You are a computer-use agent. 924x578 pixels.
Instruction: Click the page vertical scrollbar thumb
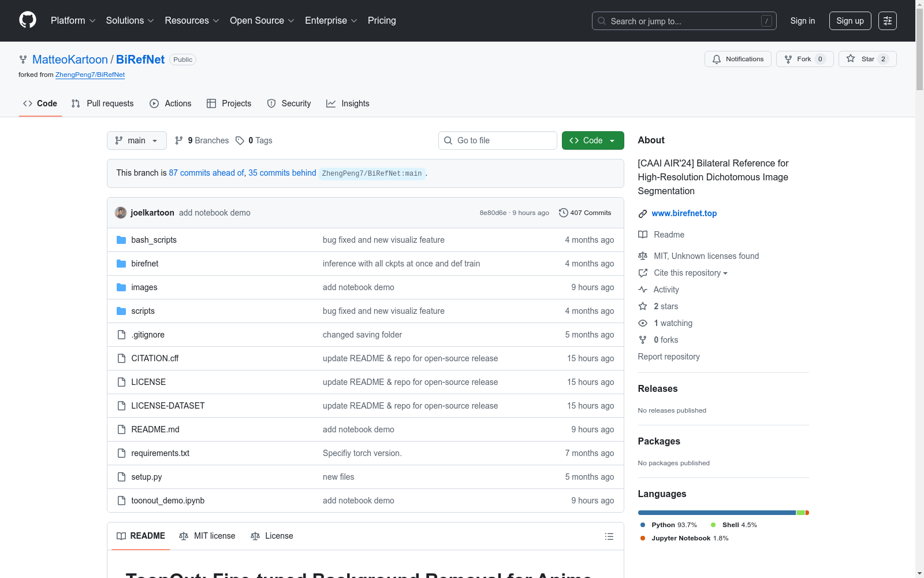(919, 50)
